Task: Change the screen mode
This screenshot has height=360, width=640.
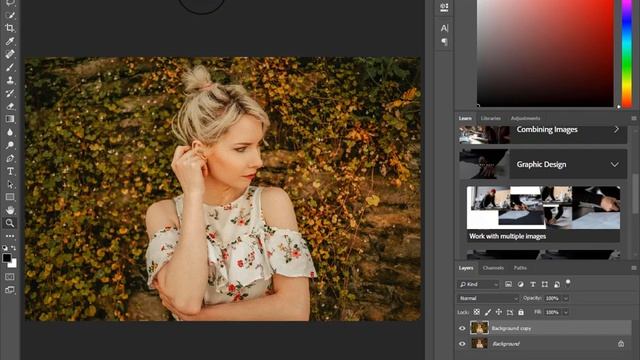Action: (10, 290)
